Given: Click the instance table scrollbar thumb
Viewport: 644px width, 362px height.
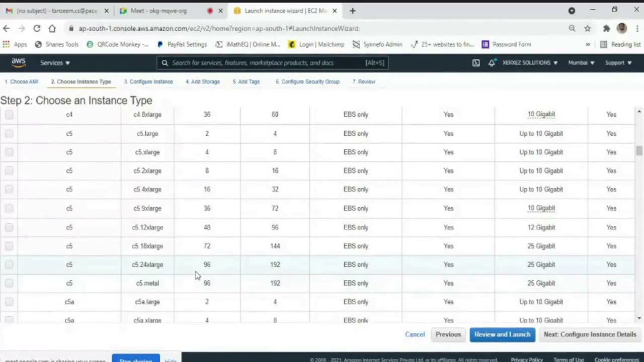Looking at the screenshot, I should (x=639, y=151).
